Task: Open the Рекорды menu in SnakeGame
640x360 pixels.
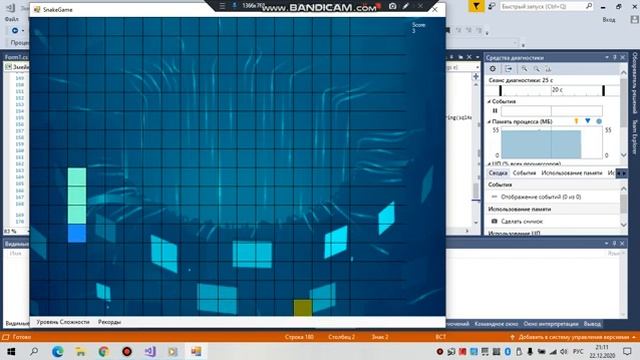Action: click(109, 322)
